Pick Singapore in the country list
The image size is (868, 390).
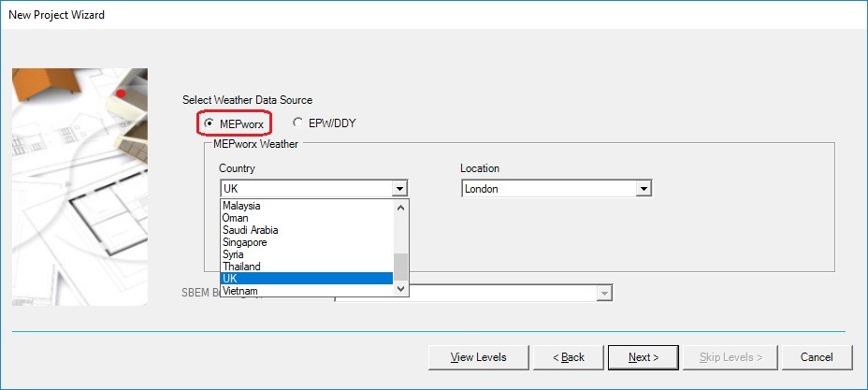pos(307,242)
